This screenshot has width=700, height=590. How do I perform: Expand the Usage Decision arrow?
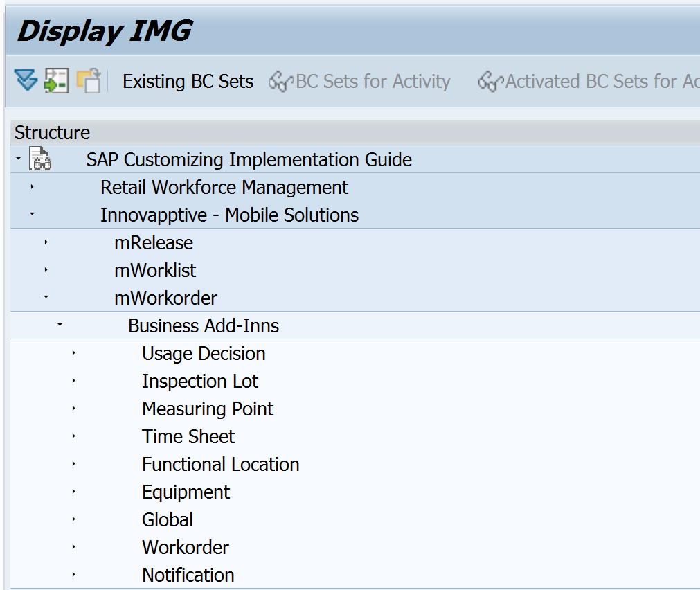coord(73,353)
